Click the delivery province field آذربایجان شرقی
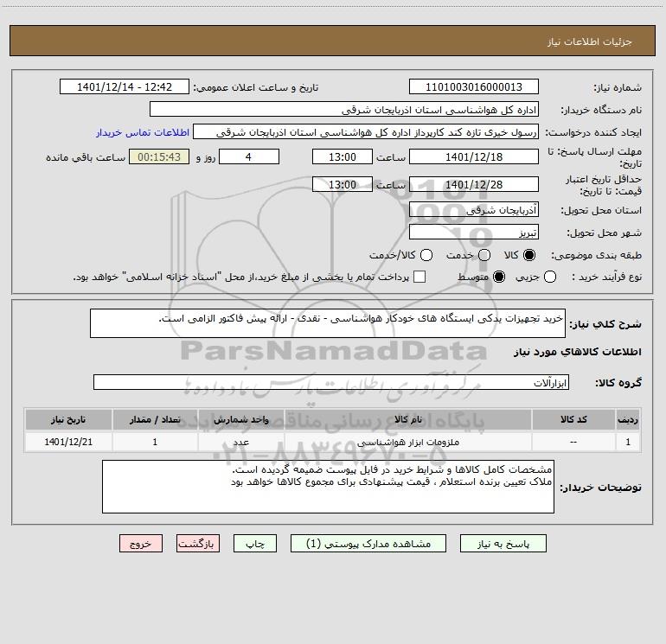This screenshot has height=644, width=666. click(x=474, y=209)
